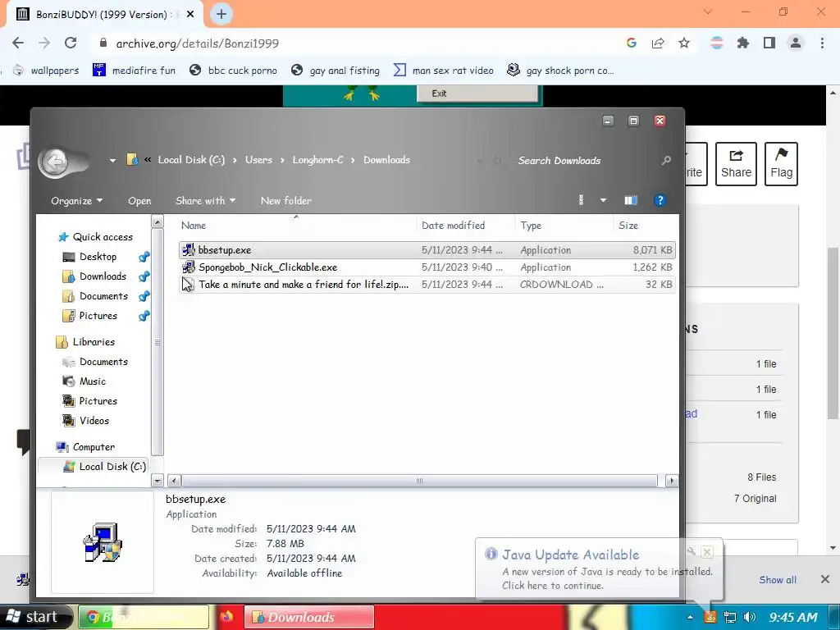Open Quick access in navigation pane
The height and width of the screenshot is (630, 840).
click(x=95, y=237)
